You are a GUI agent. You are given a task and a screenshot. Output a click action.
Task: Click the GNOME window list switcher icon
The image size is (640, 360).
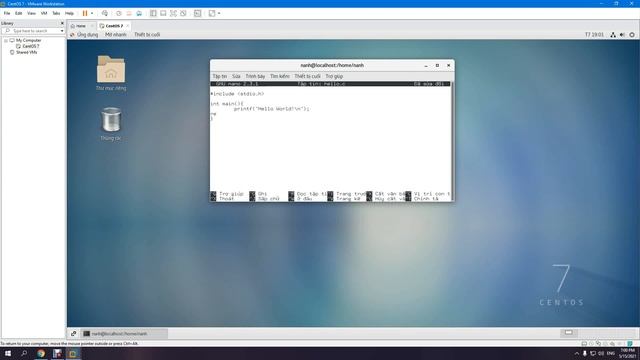73,333
